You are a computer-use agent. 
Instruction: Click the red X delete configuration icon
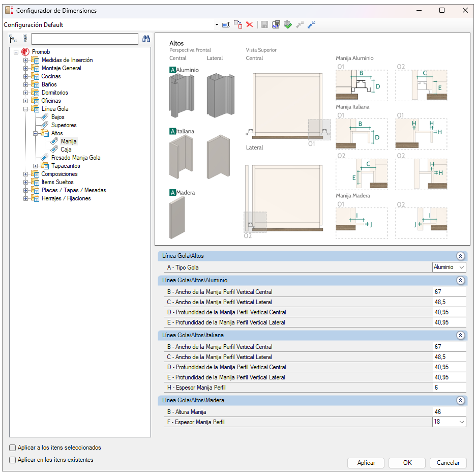(x=250, y=24)
